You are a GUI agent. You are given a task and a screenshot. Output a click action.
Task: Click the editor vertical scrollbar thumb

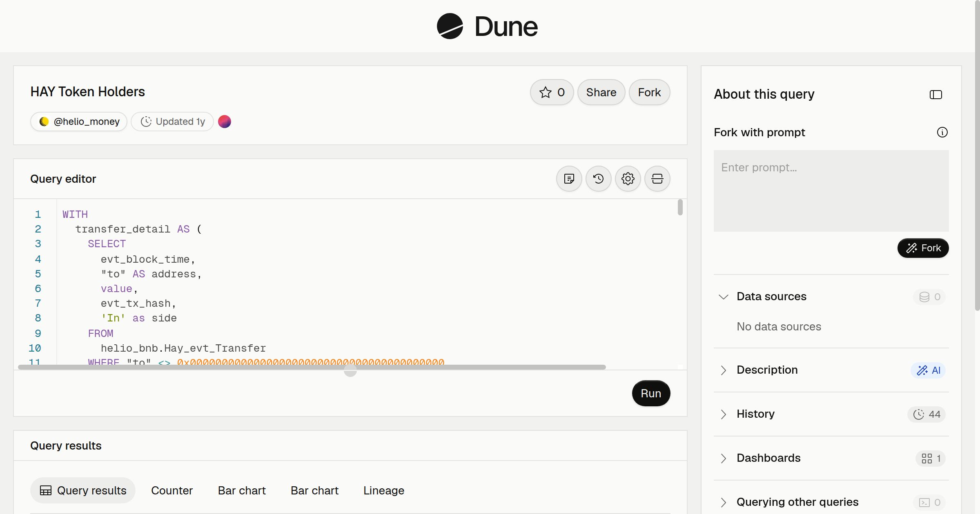(680, 207)
